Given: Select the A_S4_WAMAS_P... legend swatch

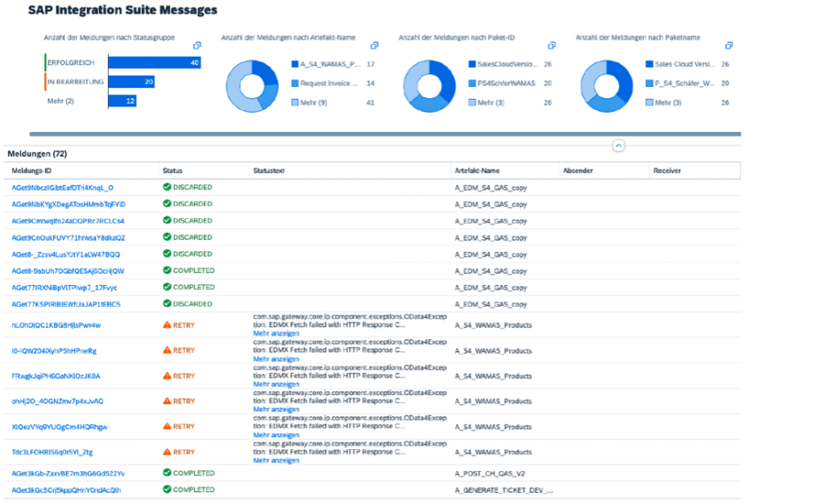Looking at the screenshot, I should tap(295, 64).
